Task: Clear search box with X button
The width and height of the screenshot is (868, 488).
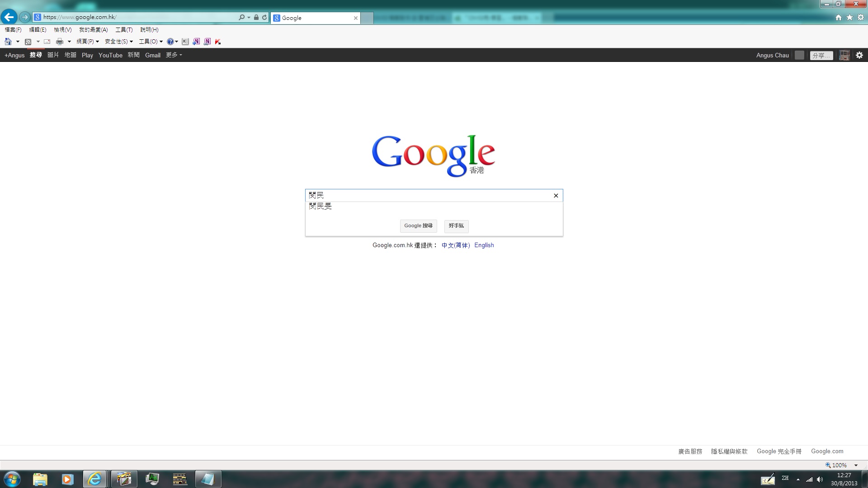Action: (x=556, y=196)
